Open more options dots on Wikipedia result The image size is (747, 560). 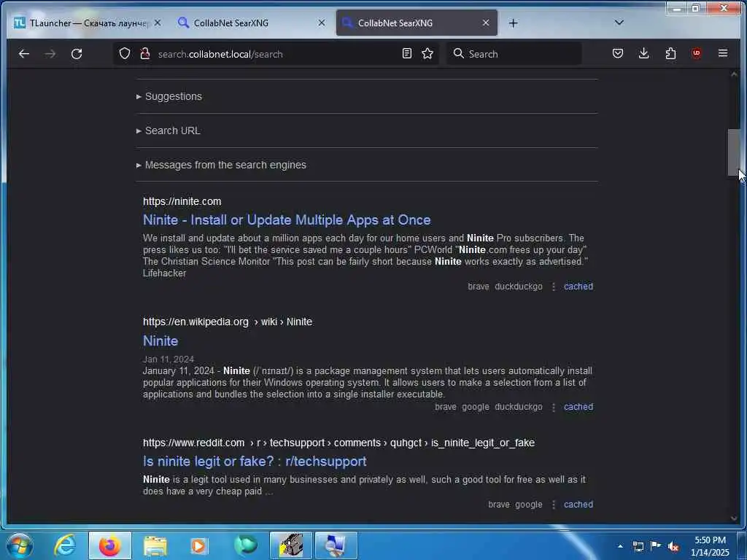coord(554,407)
